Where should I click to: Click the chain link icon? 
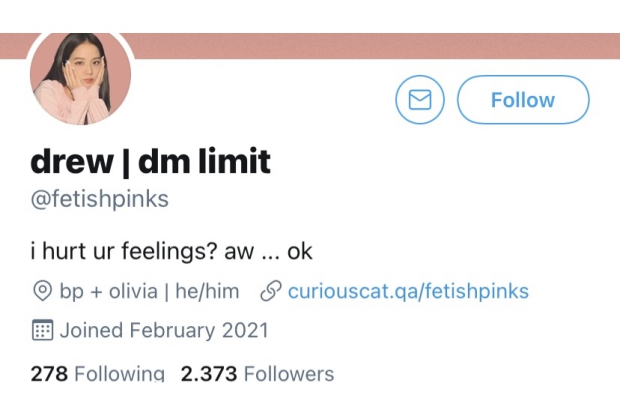point(269,292)
